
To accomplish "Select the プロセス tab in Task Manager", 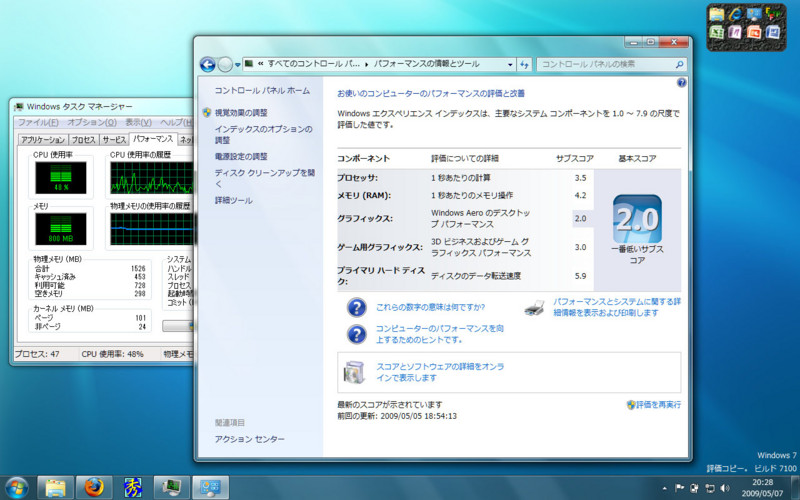I will point(84,140).
